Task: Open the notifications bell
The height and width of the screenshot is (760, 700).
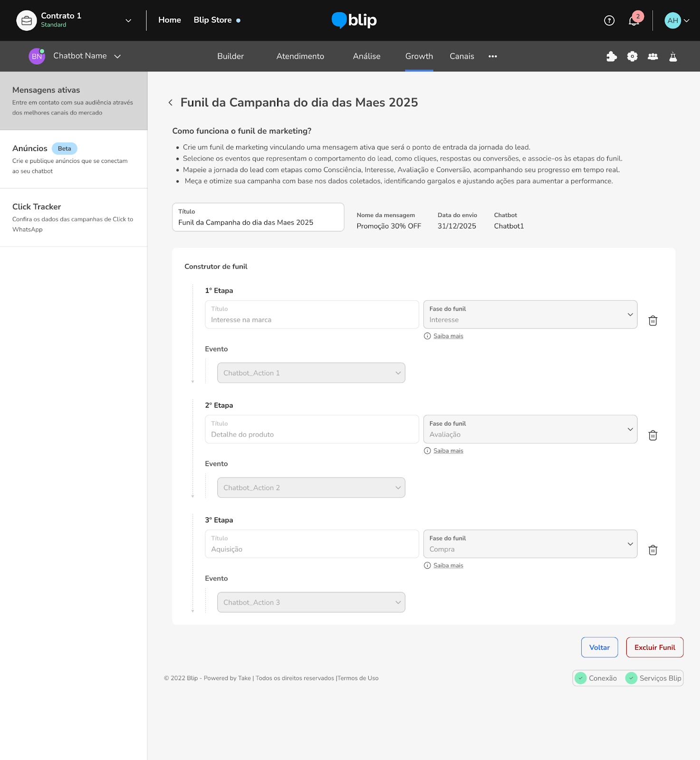Action: click(x=633, y=21)
